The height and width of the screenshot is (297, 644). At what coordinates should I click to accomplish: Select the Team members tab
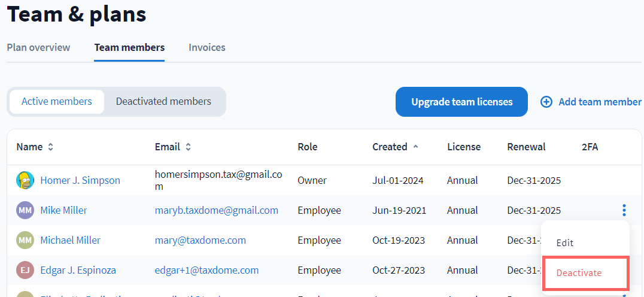click(129, 47)
